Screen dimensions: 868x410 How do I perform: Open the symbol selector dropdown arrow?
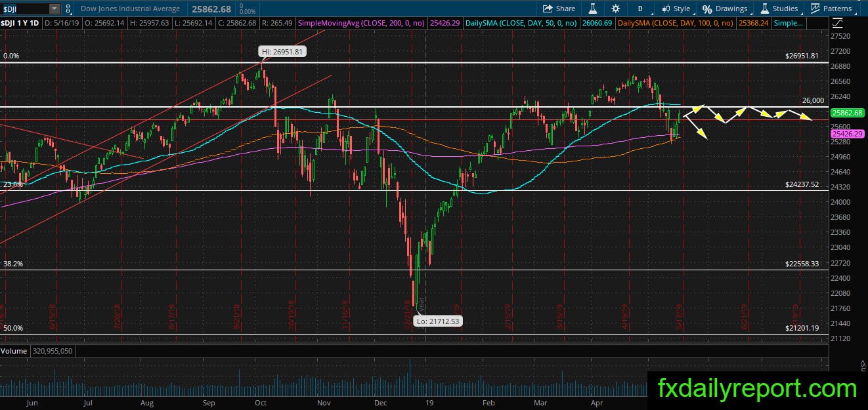click(x=54, y=9)
